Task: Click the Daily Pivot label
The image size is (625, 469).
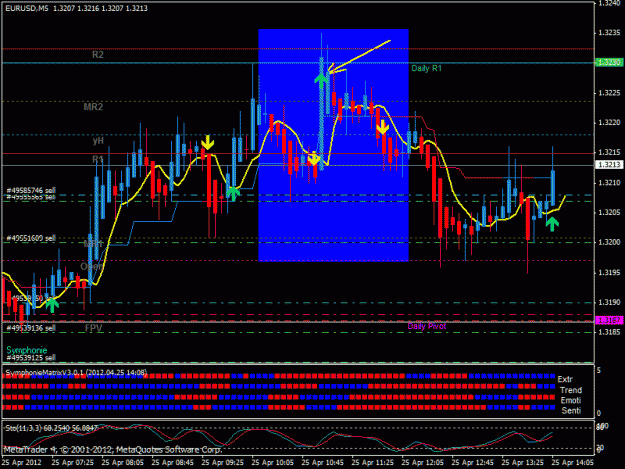Action: (x=426, y=326)
